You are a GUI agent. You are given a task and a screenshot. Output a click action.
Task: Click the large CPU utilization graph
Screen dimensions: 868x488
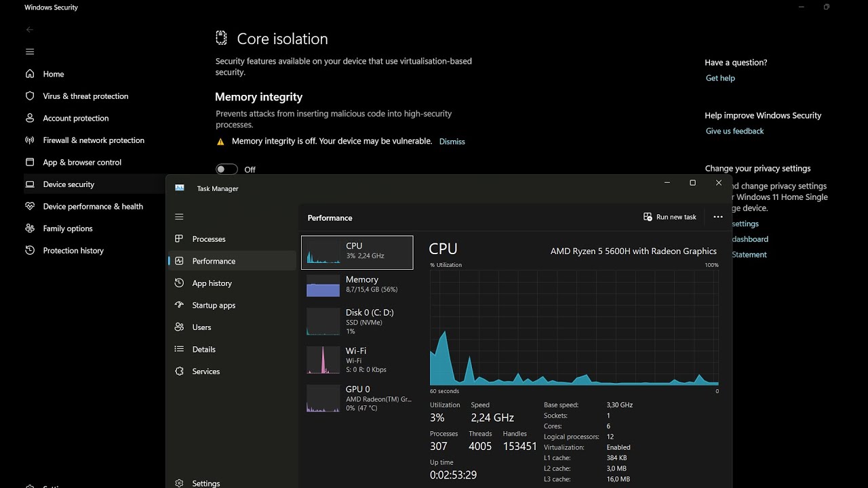pos(574,327)
